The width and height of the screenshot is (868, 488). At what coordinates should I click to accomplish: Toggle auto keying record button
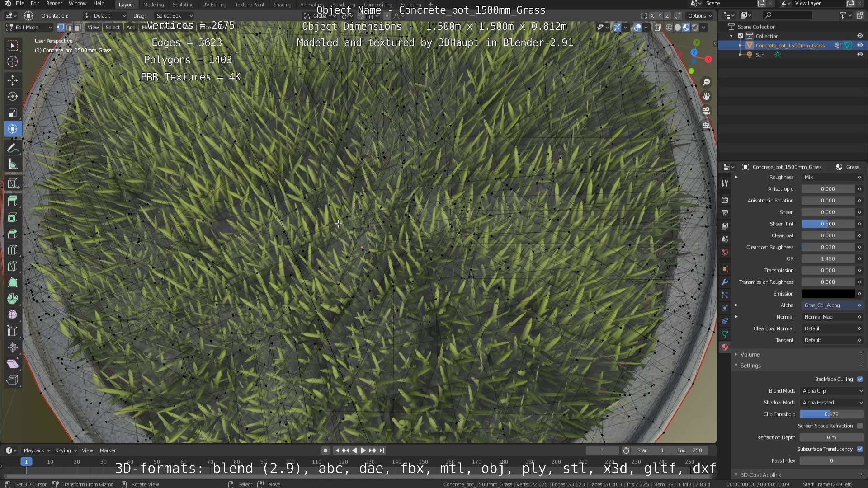(x=325, y=450)
